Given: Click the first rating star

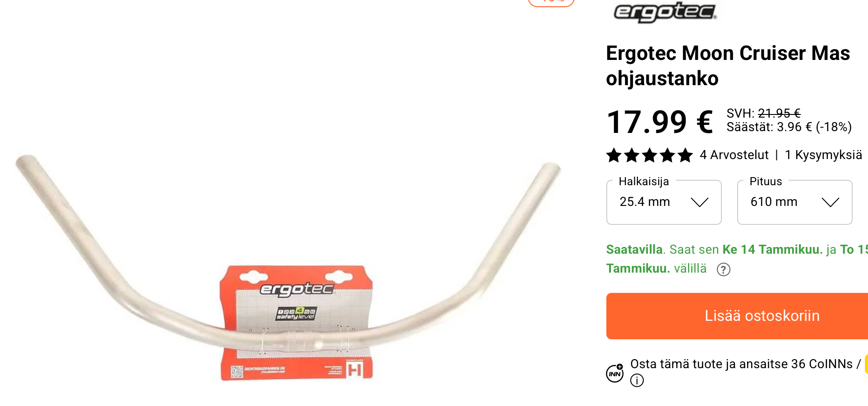Looking at the screenshot, I should coord(614,155).
